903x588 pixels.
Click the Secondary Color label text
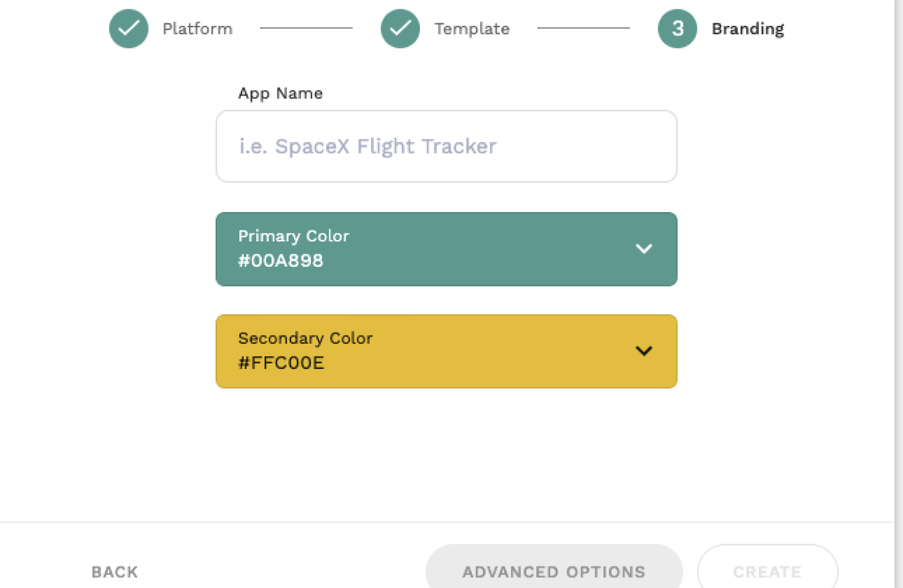click(x=305, y=338)
